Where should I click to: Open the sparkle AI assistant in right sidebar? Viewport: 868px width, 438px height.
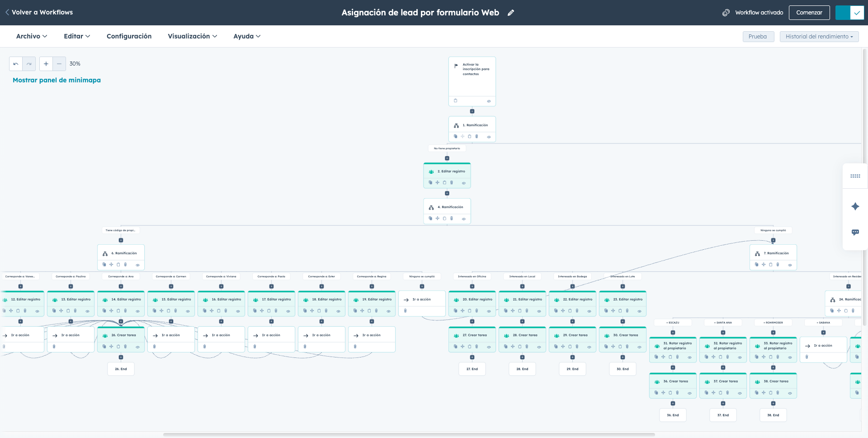[855, 207]
